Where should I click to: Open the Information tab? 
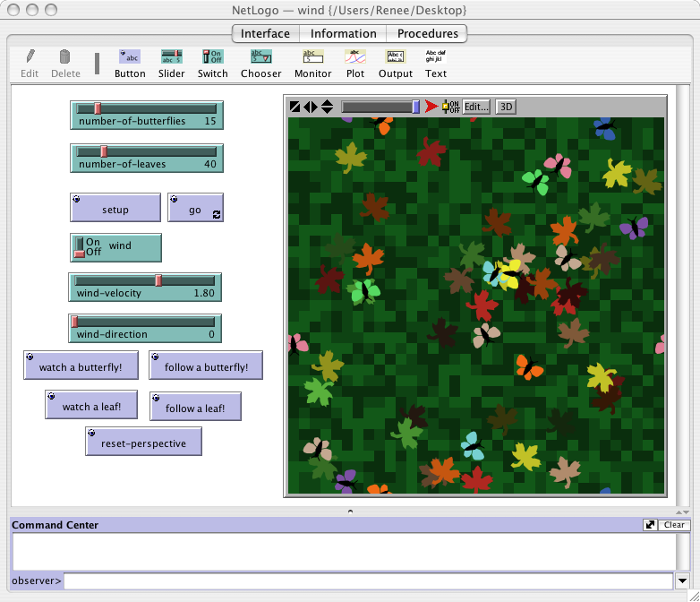[344, 34]
